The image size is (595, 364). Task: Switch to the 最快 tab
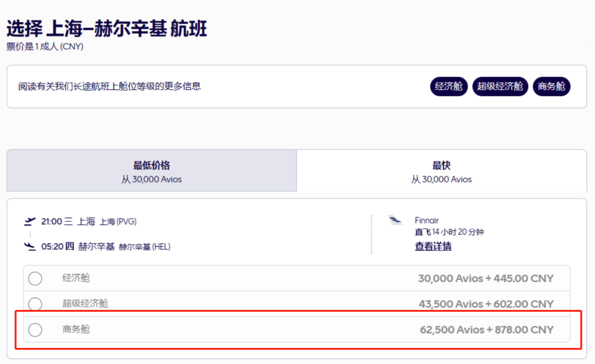click(442, 171)
